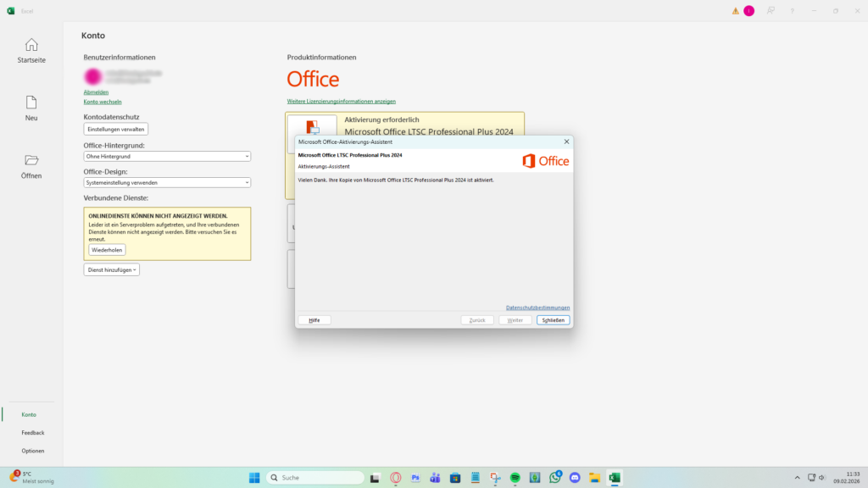The image size is (868, 488).
Task: Expand the Office-Hintergrund dropdown
Action: [x=167, y=157]
